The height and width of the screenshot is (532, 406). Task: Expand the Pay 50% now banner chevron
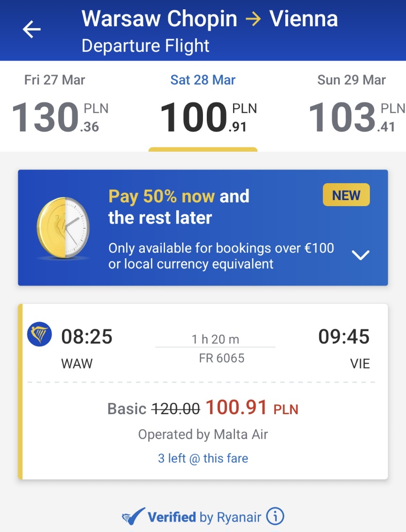[x=360, y=255]
